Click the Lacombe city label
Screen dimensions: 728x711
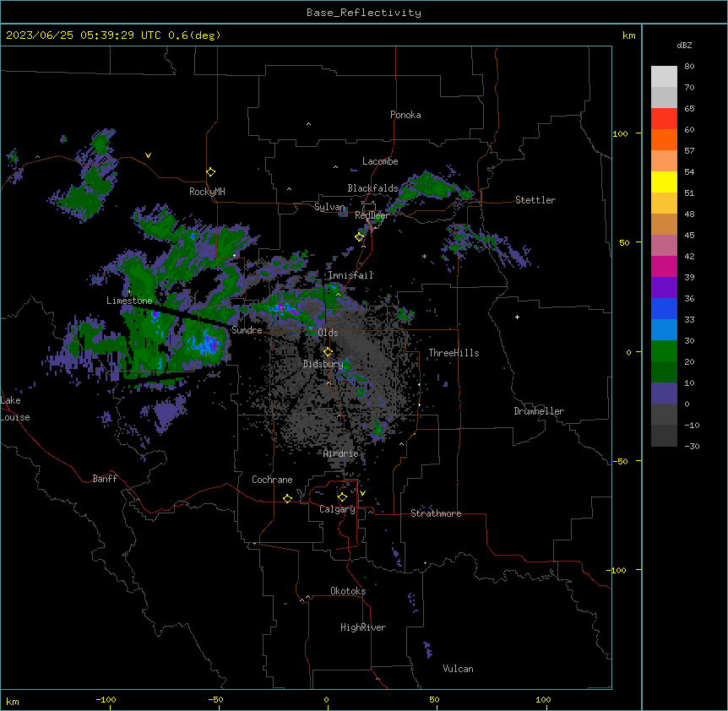click(380, 161)
